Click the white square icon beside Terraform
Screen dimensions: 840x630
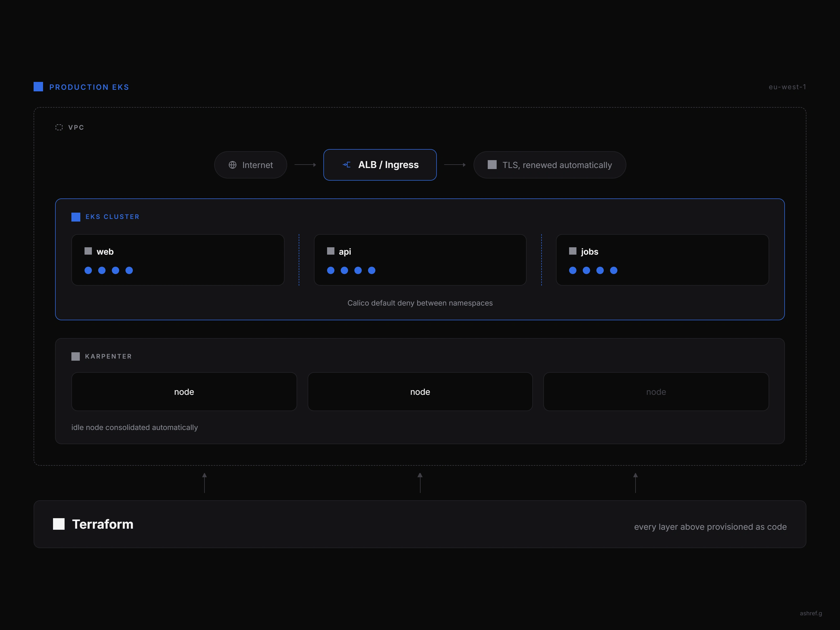click(59, 524)
